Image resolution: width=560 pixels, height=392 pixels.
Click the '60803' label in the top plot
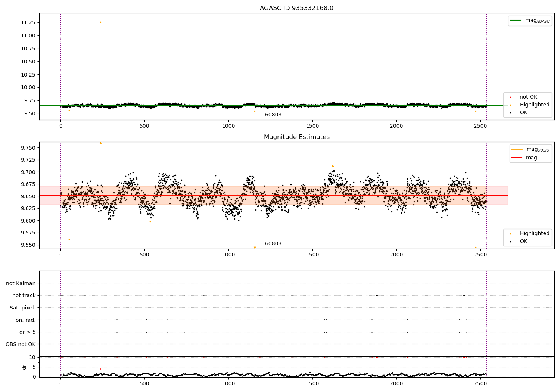(x=273, y=115)
